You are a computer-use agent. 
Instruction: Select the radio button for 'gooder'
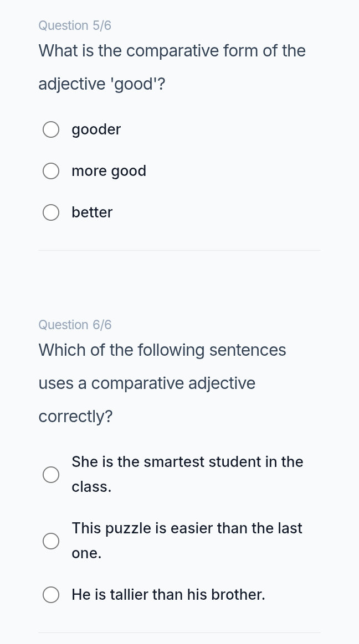pos(51,129)
